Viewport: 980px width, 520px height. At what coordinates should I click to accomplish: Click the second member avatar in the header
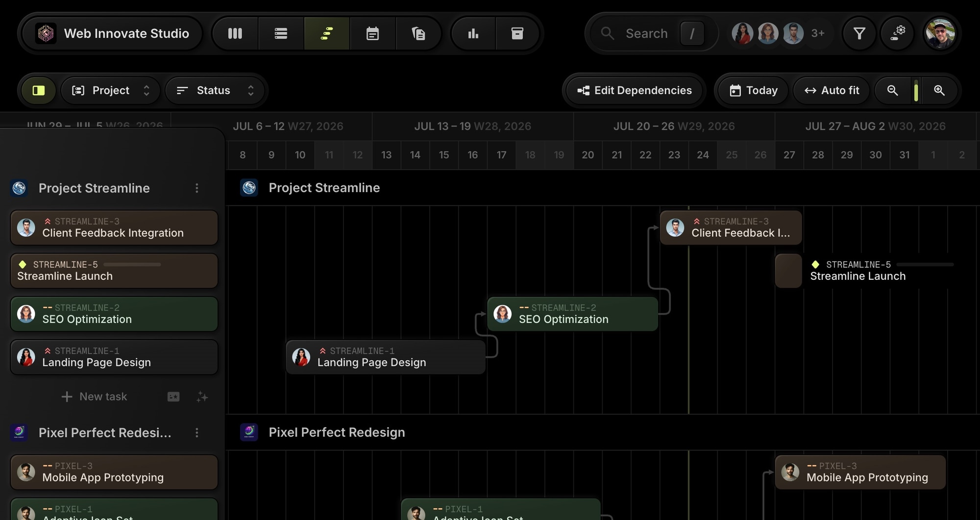(768, 33)
